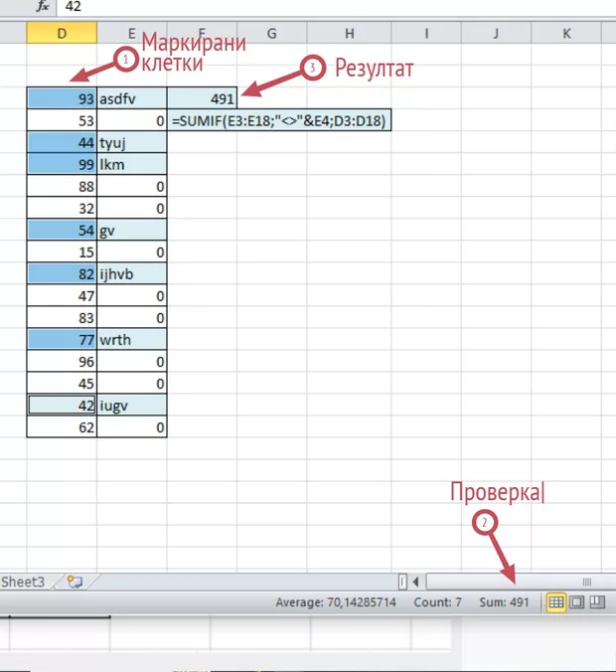616x672 pixels.
Task: Click the horizontal scrollbar track
Action: tap(521, 582)
